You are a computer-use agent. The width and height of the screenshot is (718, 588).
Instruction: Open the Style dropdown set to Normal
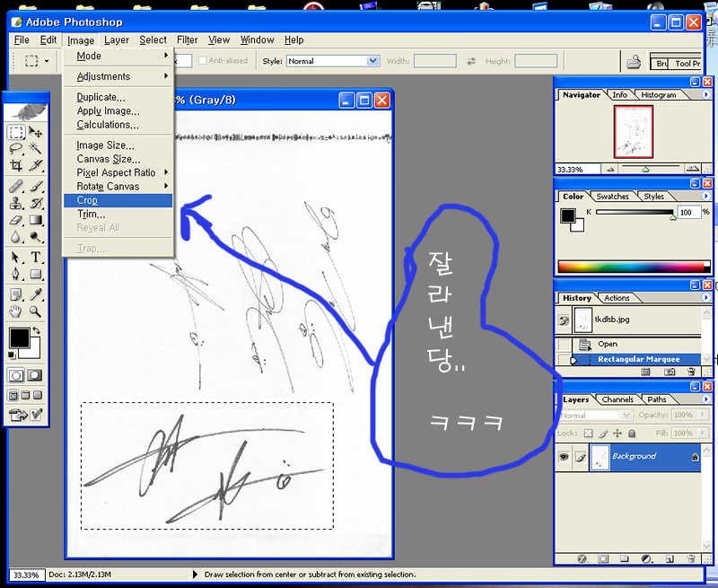pyautogui.click(x=333, y=61)
